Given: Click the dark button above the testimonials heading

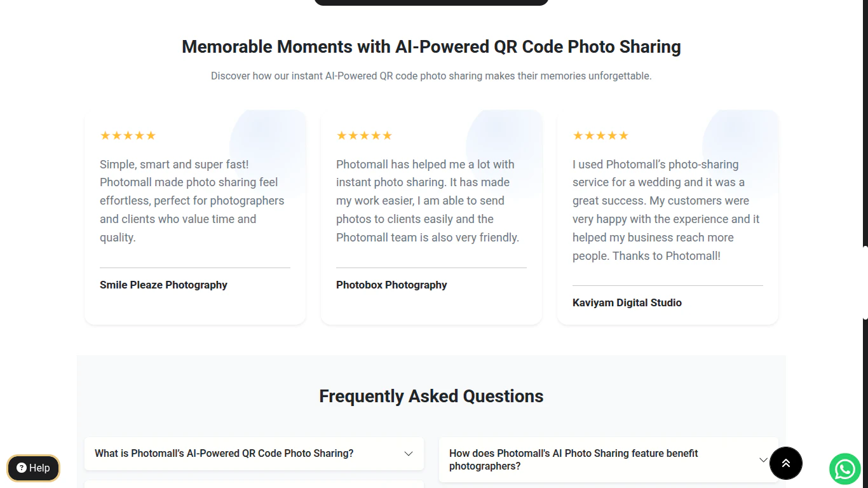Looking at the screenshot, I should pyautogui.click(x=431, y=2).
